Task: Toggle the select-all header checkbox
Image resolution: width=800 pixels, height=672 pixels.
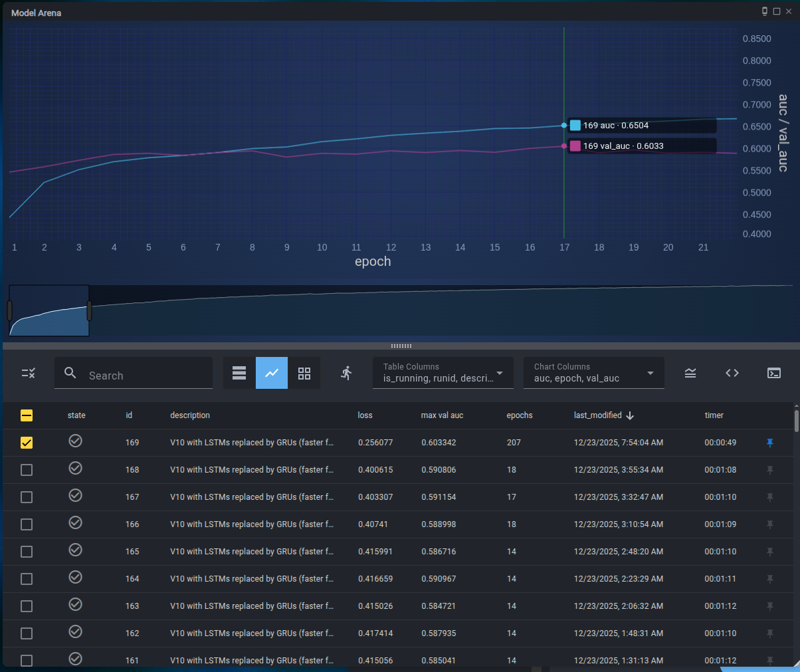Action: (x=27, y=415)
